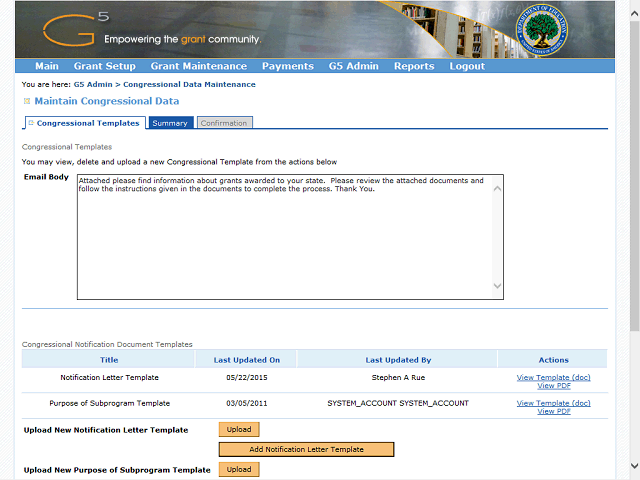
Task: Open View PDF for Purpose of Subprogram Template
Action: 553,411
